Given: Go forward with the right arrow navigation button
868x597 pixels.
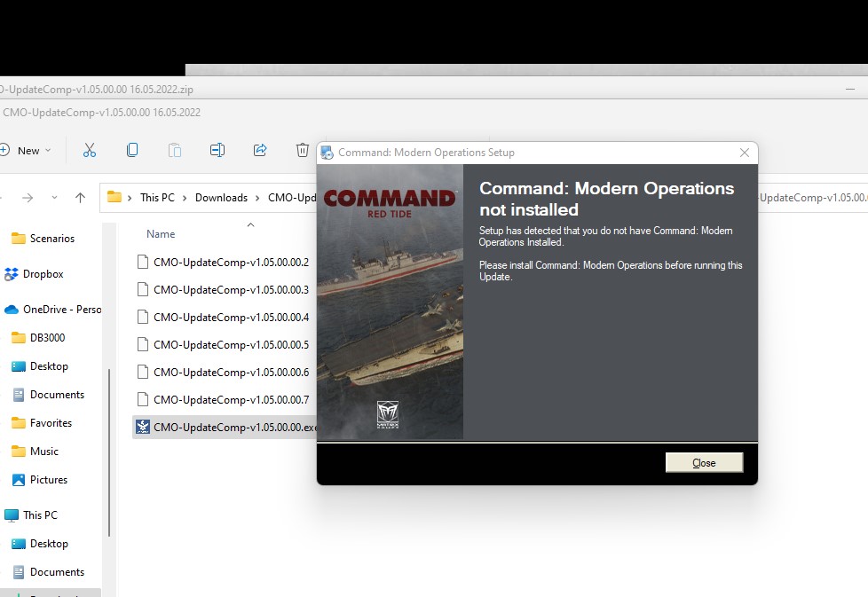Looking at the screenshot, I should tap(28, 198).
